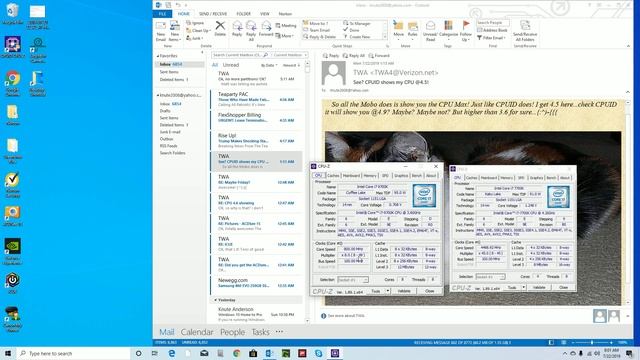Click the large Reply icon in the ribbon

point(237,29)
